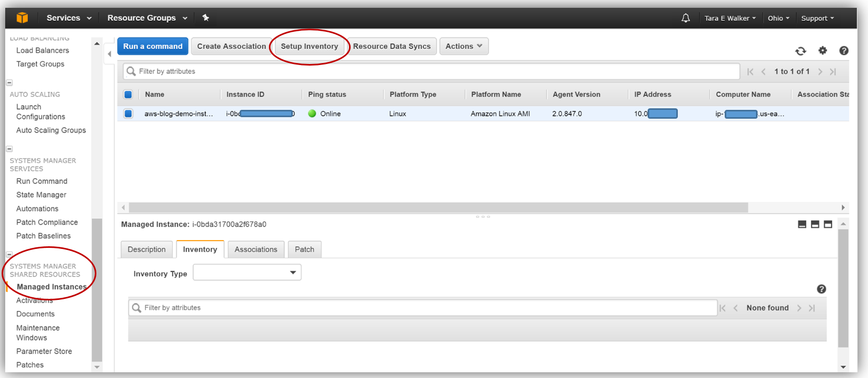Maximize the bottom details pane icon
The image size is (868, 378).
click(x=828, y=224)
